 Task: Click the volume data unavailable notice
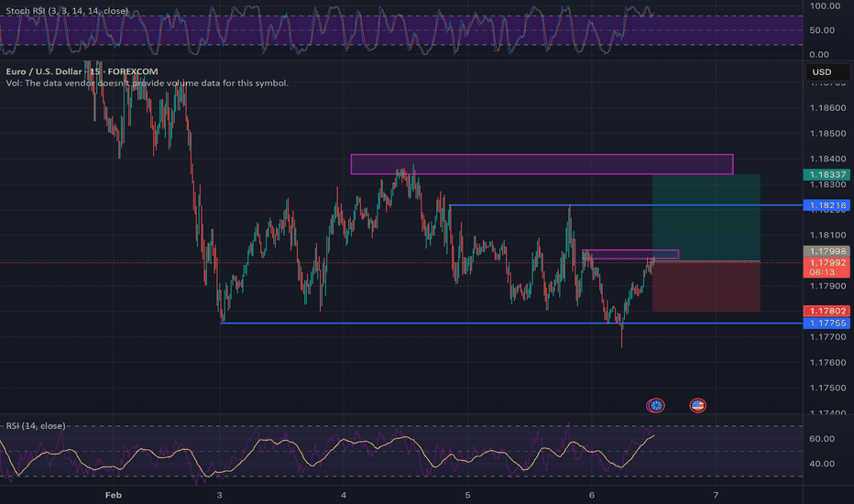[x=147, y=83]
